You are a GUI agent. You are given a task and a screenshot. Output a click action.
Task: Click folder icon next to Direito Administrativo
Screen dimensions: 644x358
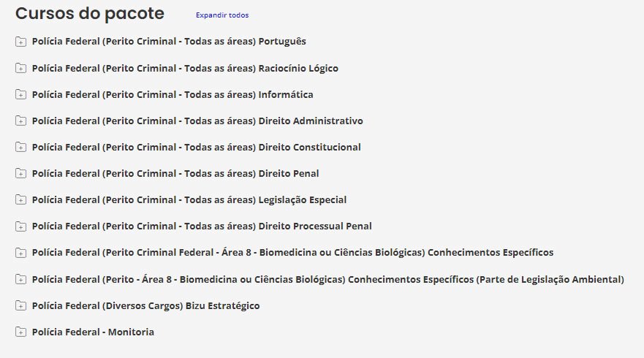pyautogui.click(x=20, y=121)
